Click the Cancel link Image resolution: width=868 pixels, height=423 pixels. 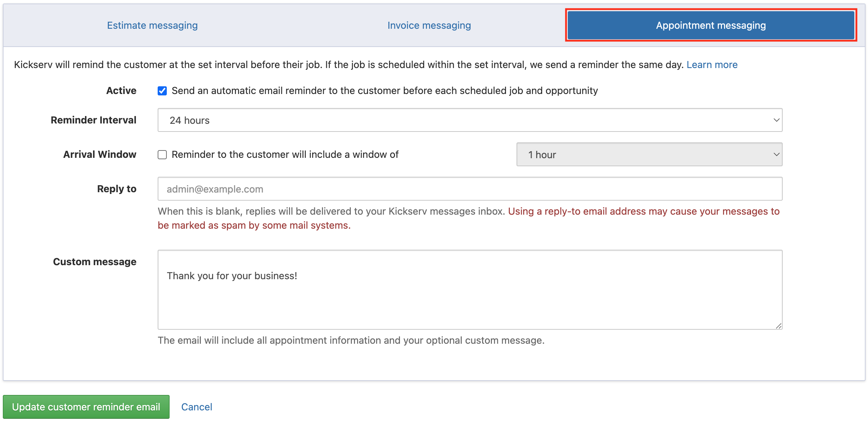pyautogui.click(x=197, y=407)
